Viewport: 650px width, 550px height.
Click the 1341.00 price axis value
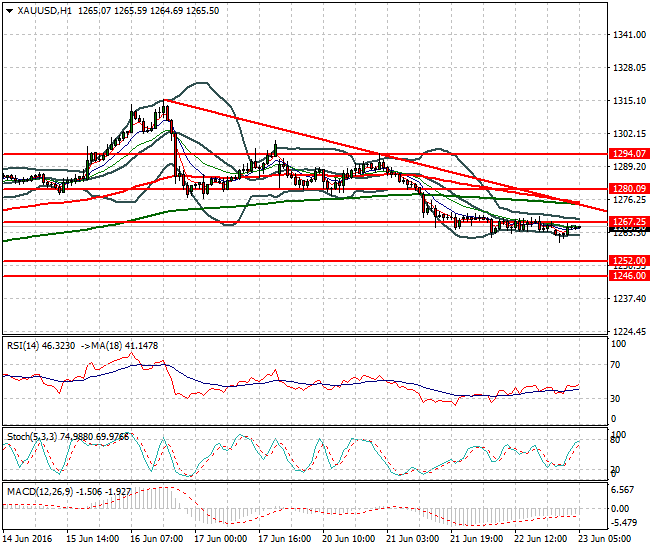coord(629,35)
